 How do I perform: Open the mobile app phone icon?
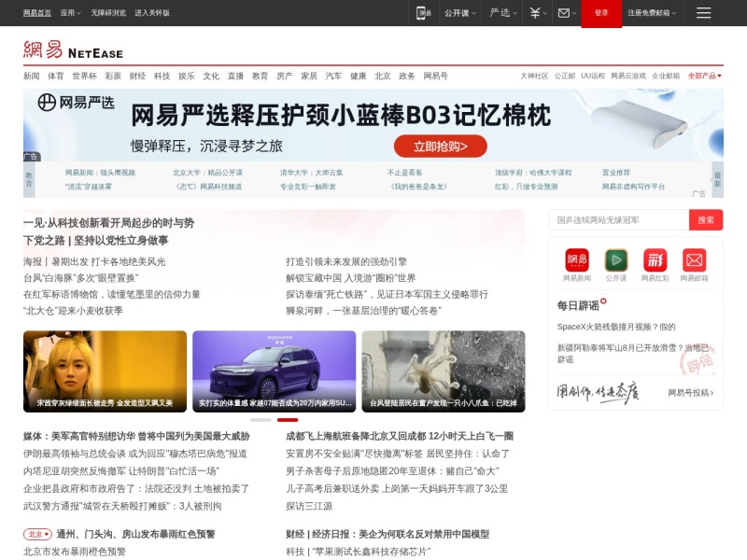(423, 13)
